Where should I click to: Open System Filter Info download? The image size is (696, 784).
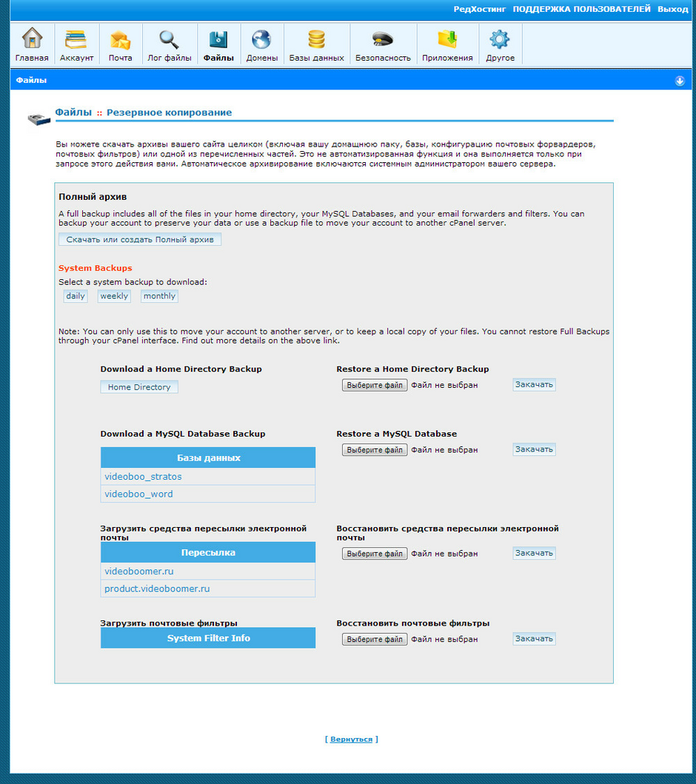tap(208, 638)
